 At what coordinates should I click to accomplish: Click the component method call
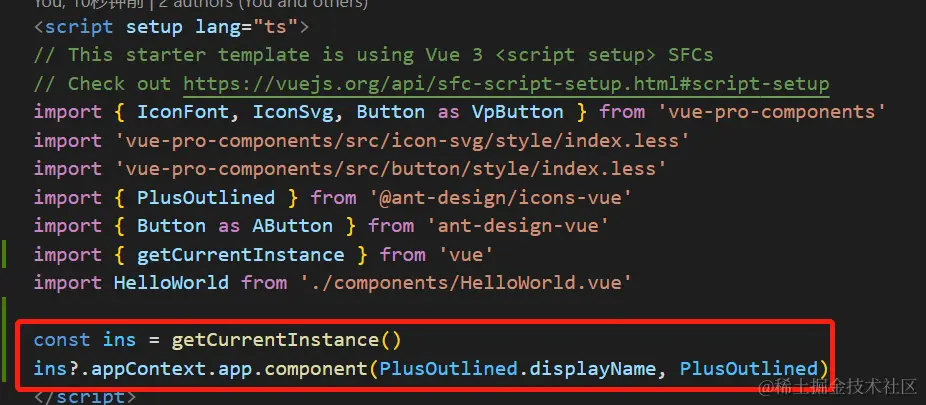click(x=316, y=369)
